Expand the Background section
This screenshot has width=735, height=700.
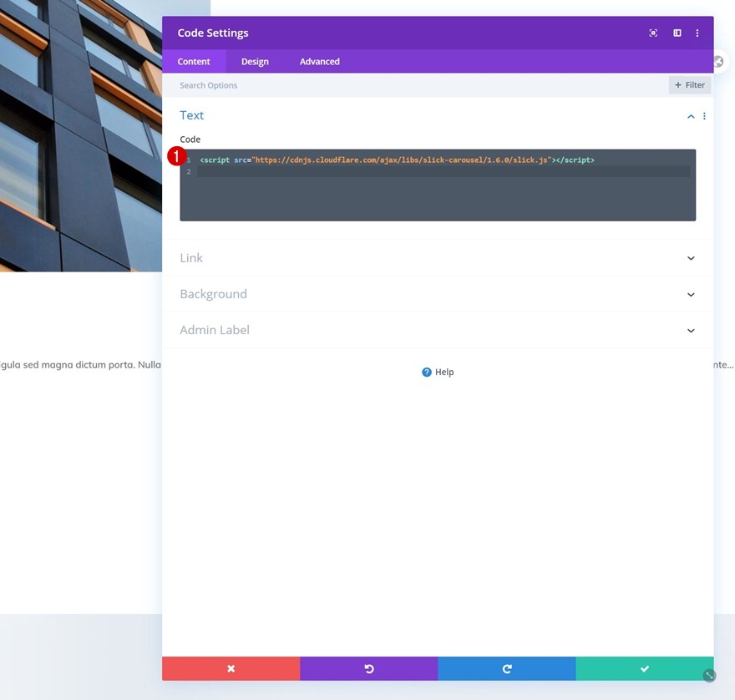(x=438, y=294)
